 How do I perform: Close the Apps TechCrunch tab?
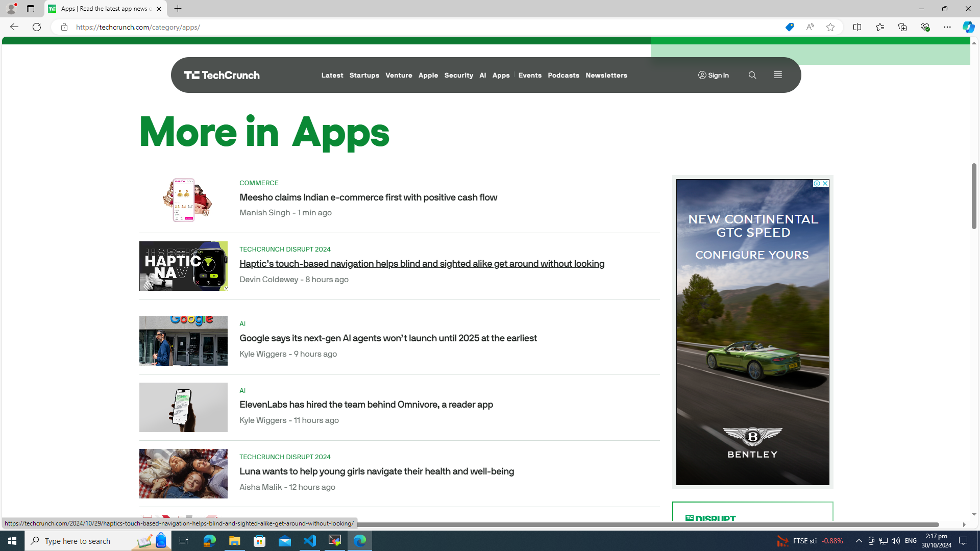click(x=159, y=9)
